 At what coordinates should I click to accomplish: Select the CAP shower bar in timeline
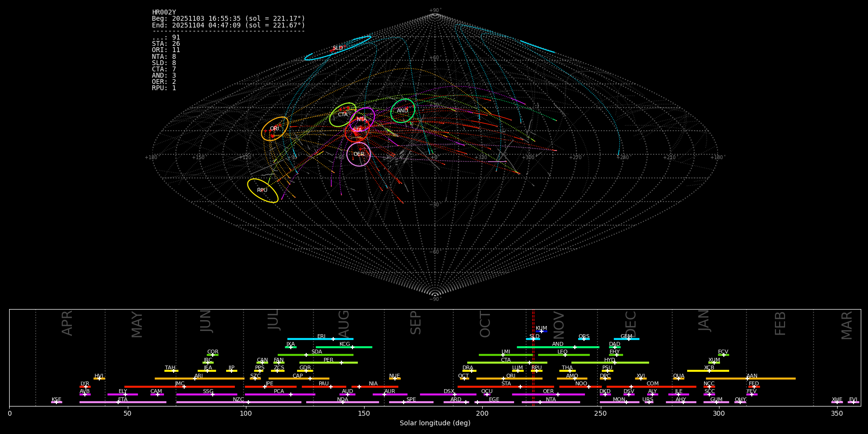point(299,379)
